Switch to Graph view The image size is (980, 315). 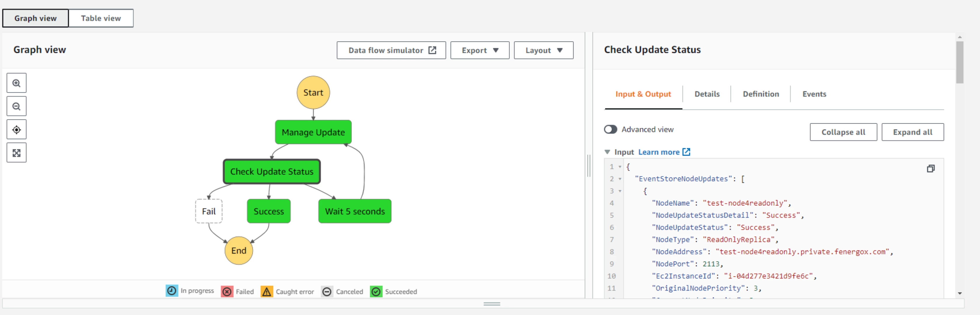(x=35, y=18)
